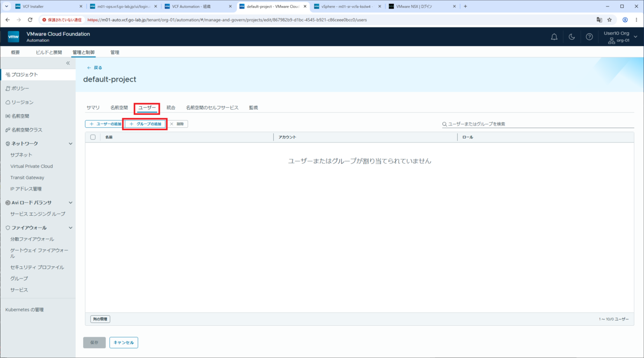Open the browser profile icon
644x358 pixels.
coord(625,19)
